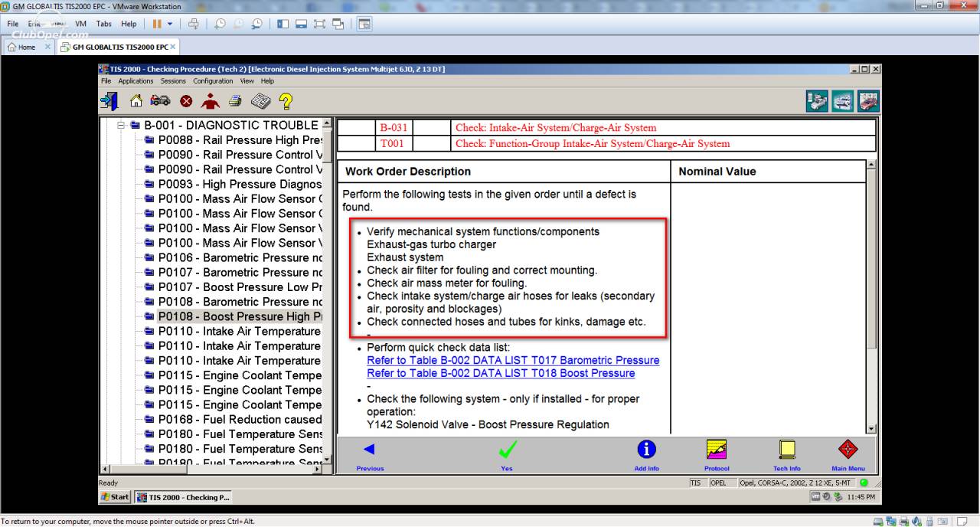Viewport: 980px width, 527px height.
Task: Click VMware printer device status icon
Action: coord(903,522)
